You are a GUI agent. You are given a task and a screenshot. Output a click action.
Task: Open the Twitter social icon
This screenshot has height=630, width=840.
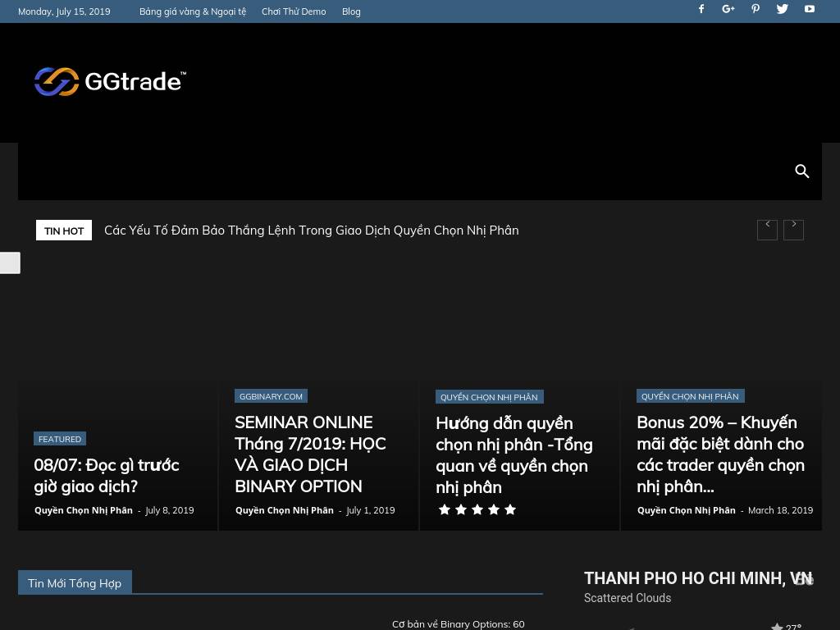tap(783, 9)
